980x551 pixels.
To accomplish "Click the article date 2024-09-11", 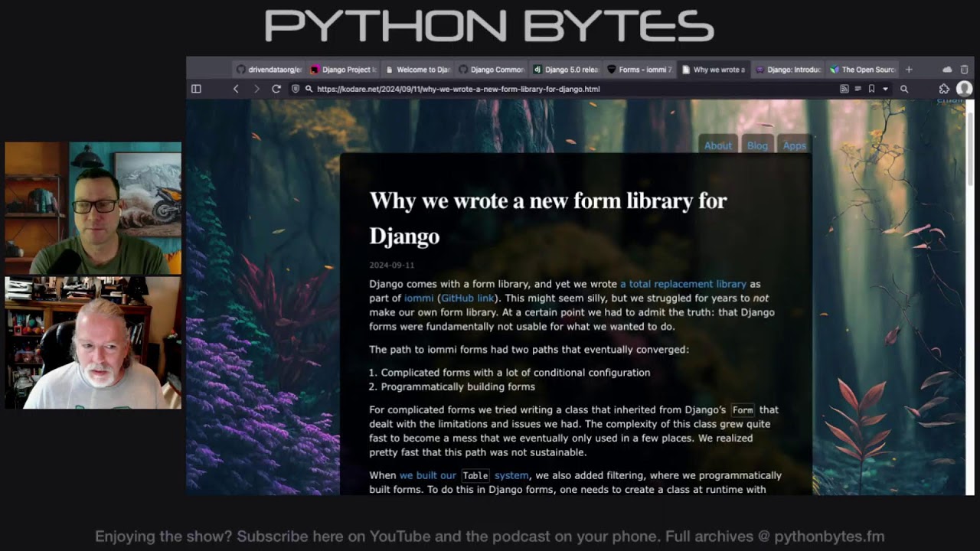I will click(x=392, y=266).
